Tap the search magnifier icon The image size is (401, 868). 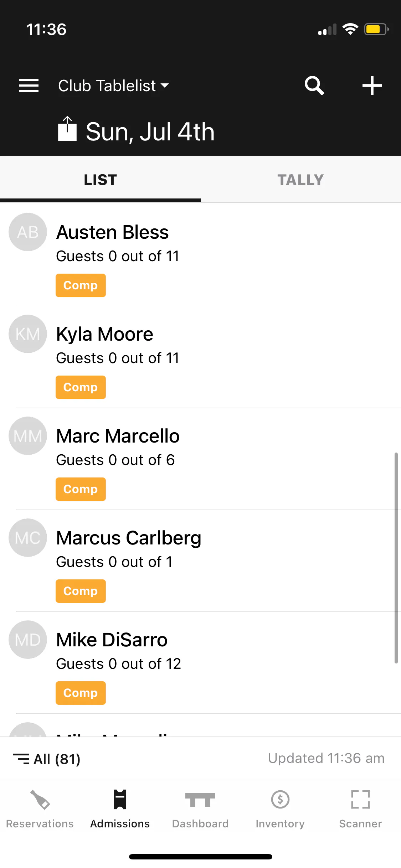tap(314, 86)
